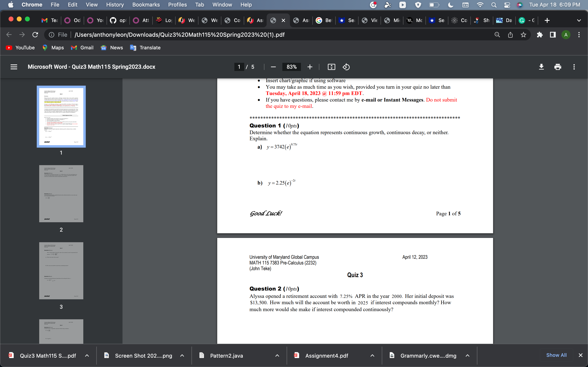The image size is (588, 367).
Task: Toggle the Side Panel icon near profile
Action: tap(552, 35)
